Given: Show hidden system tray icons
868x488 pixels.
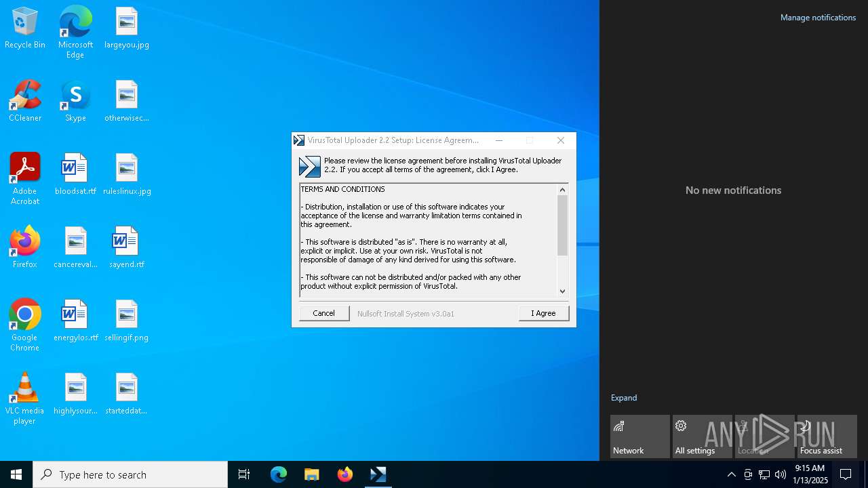Looking at the screenshot, I should pos(731,474).
